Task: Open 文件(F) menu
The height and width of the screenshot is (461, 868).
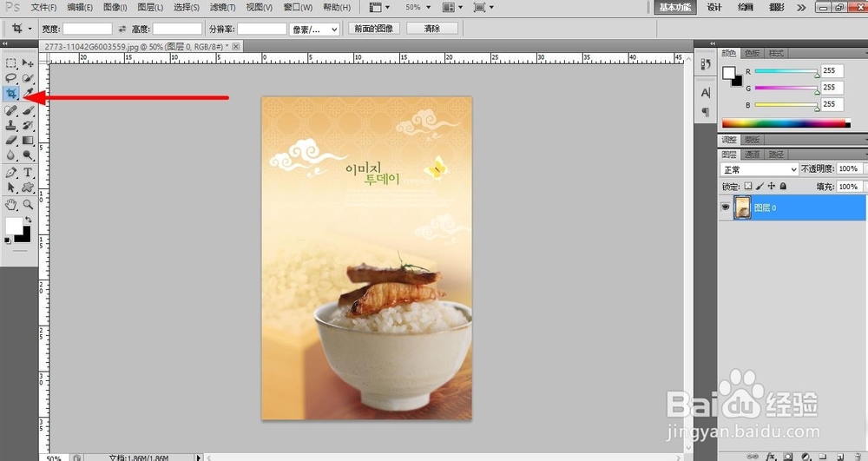Action: click(x=43, y=7)
